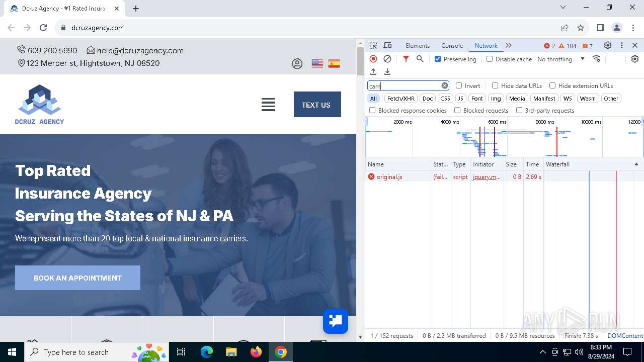Viewport: 644px width, 362px height.
Task: Clear the network log
Action: pos(387,59)
